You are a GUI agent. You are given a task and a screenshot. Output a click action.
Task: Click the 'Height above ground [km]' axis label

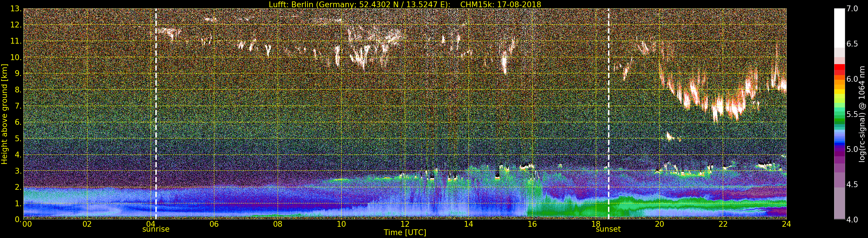(4, 114)
